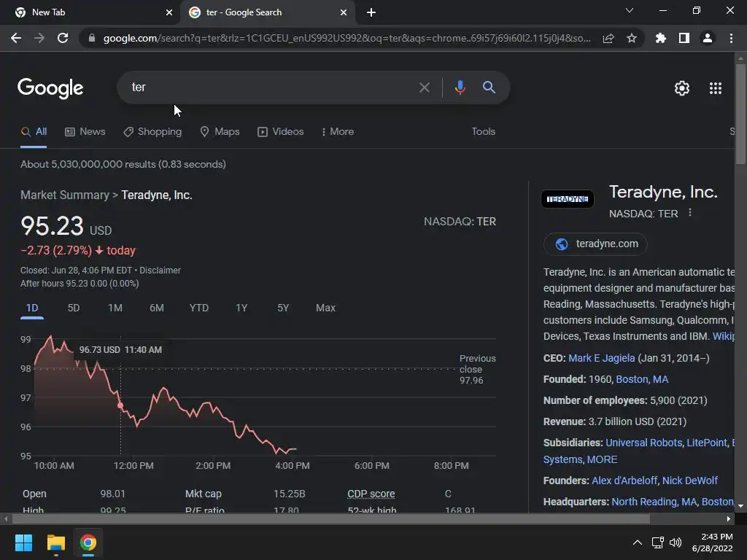The height and width of the screenshot is (560, 747).
Task: Open a new tab with plus
Action: (371, 12)
